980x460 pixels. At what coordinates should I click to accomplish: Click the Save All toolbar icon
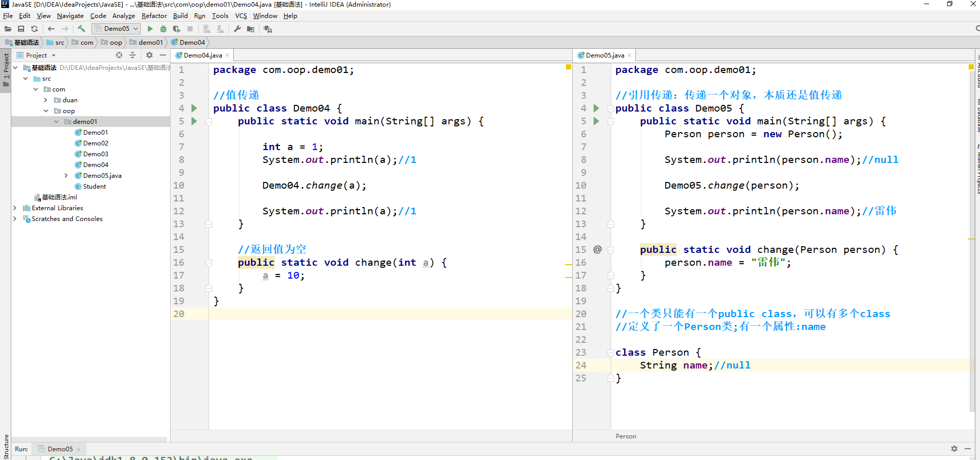(x=21, y=29)
